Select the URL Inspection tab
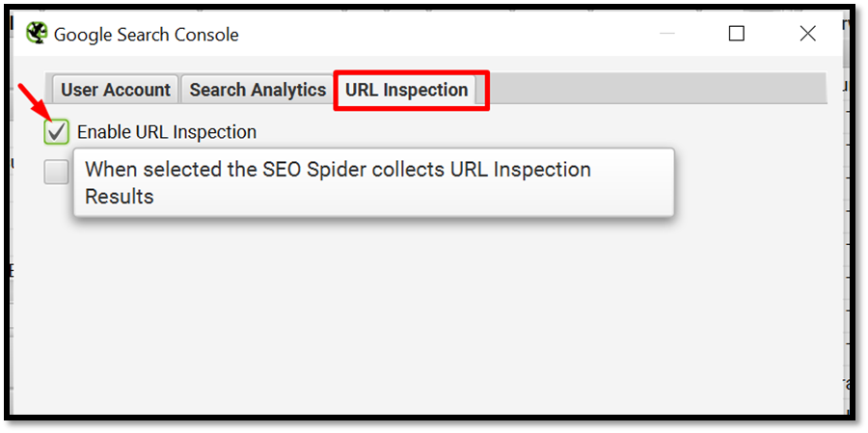 407,90
